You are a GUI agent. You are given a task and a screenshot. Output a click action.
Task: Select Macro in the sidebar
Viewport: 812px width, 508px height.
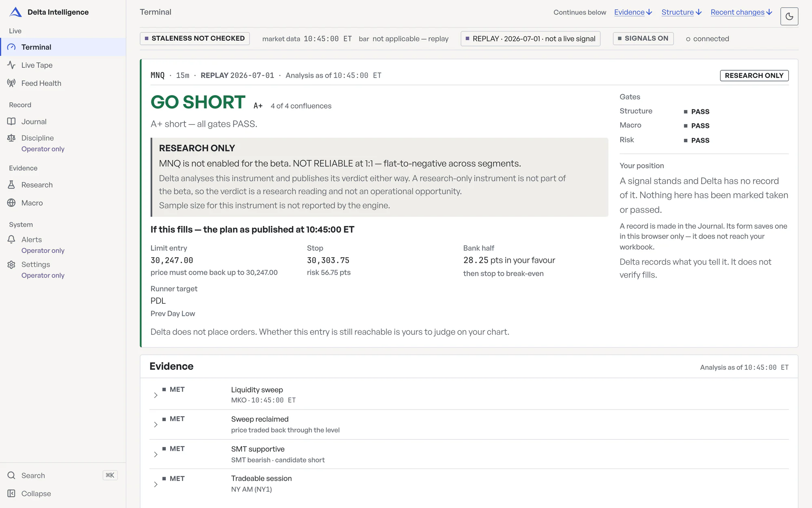click(63, 203)
